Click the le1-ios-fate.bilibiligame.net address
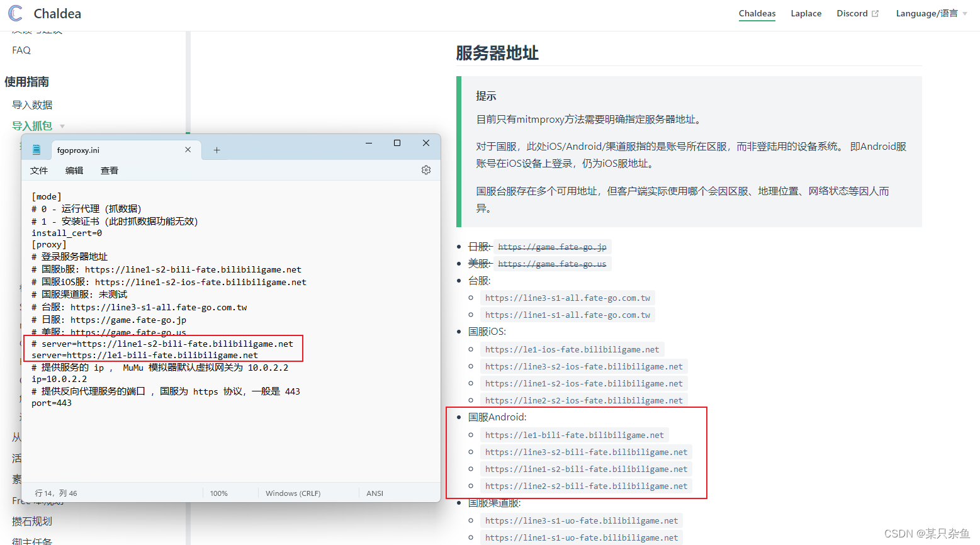980x545 pixels. point(572,349)
